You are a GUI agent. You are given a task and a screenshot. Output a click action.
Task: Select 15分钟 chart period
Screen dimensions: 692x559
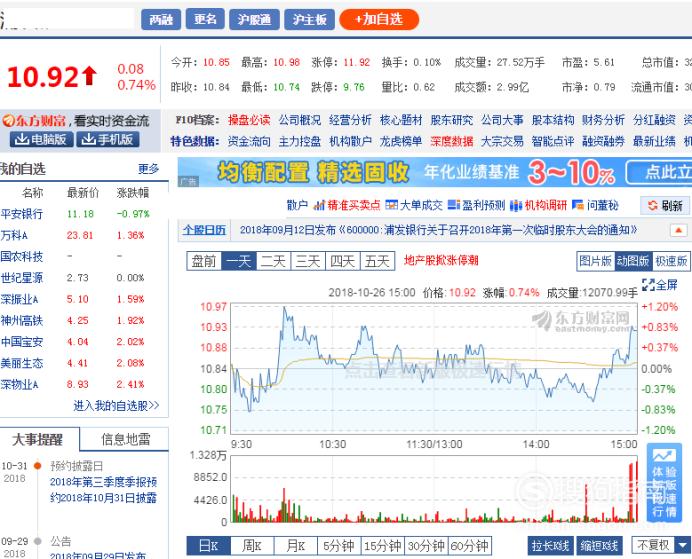point(383,546)
